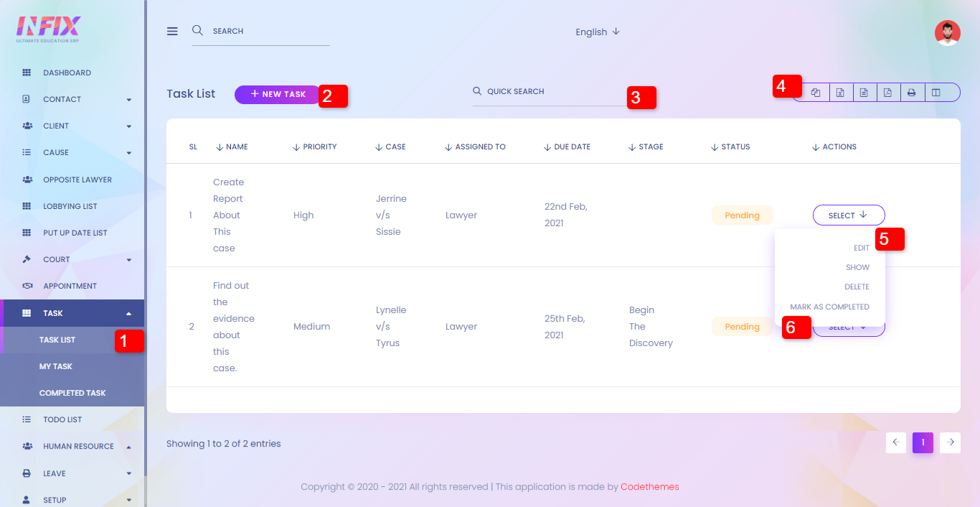Open the user profile avatar

[947, 33]
